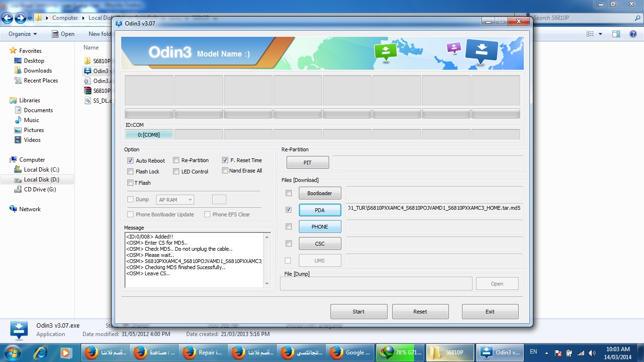Click the Explorer Forward arrow

click(x=20, y=18)
